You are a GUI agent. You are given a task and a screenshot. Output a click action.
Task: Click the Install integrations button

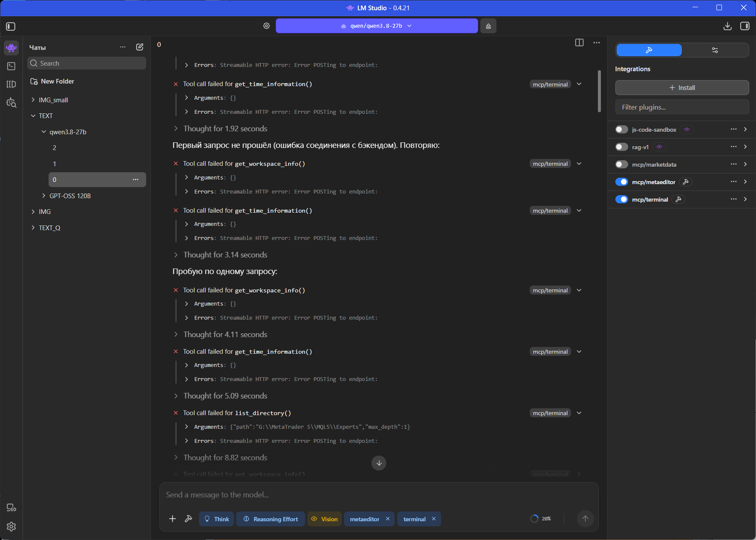pyautogui.click(x=682, y=88)
